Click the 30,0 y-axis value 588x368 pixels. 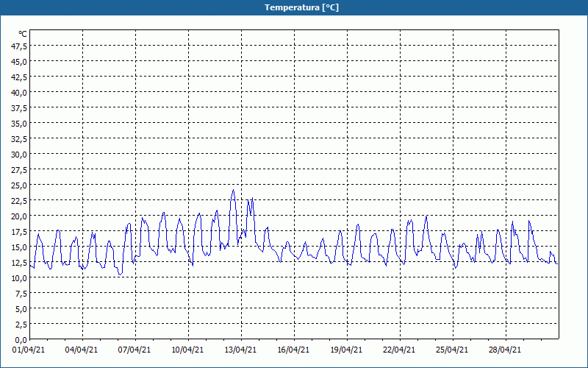pos(19,154)
